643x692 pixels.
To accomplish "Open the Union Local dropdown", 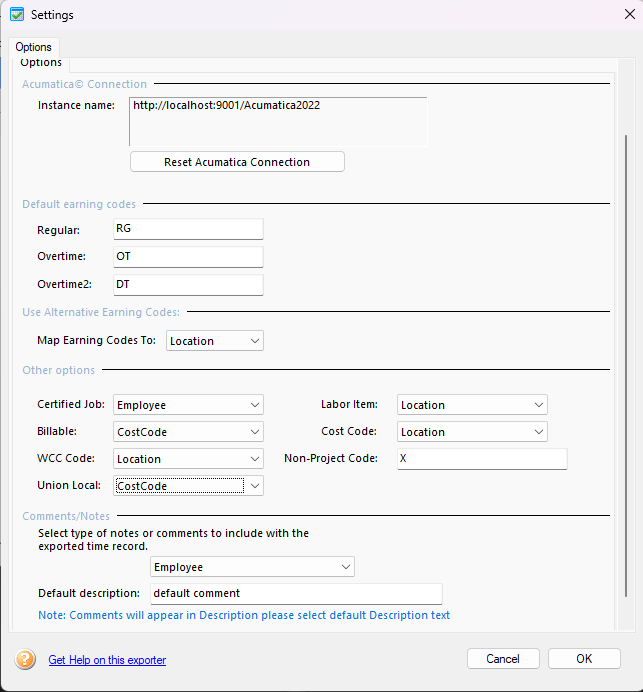I will tap(188, 485).
